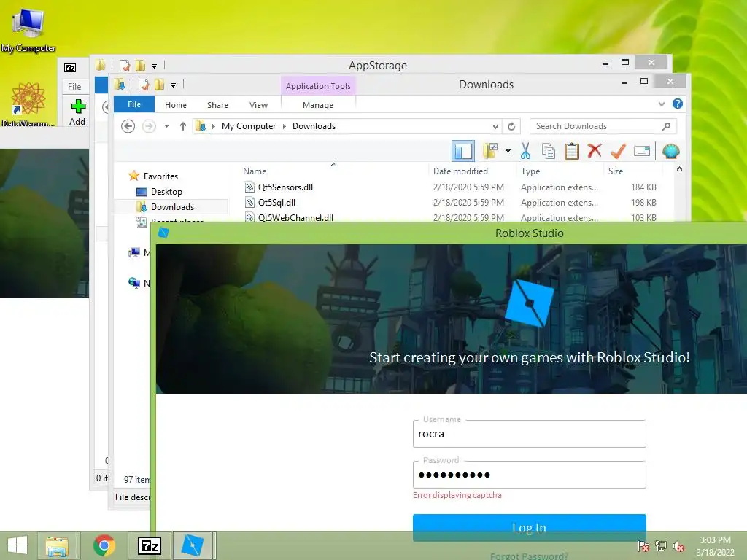Click the arrow after My Computer in breadcrumb

coord(285,126)
